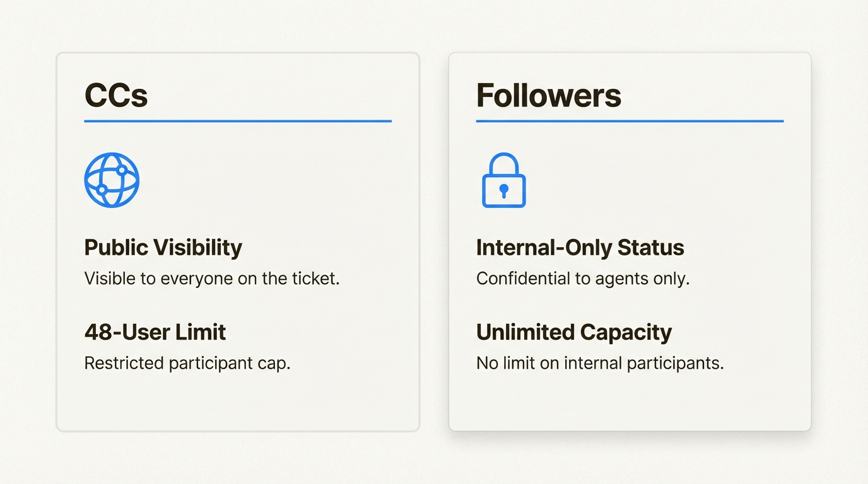The image size is (868, 484).
Task: Click the 48-User Limit heading
Action: click(155, 332)
